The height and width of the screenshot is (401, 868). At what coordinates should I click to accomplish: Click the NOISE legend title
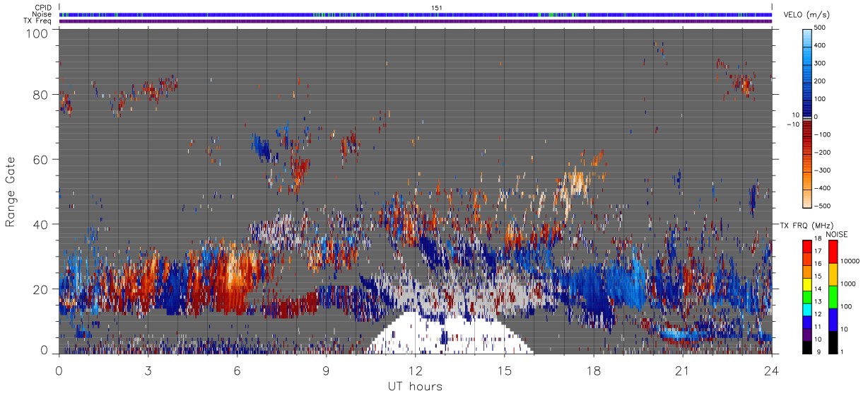[836, 234]
